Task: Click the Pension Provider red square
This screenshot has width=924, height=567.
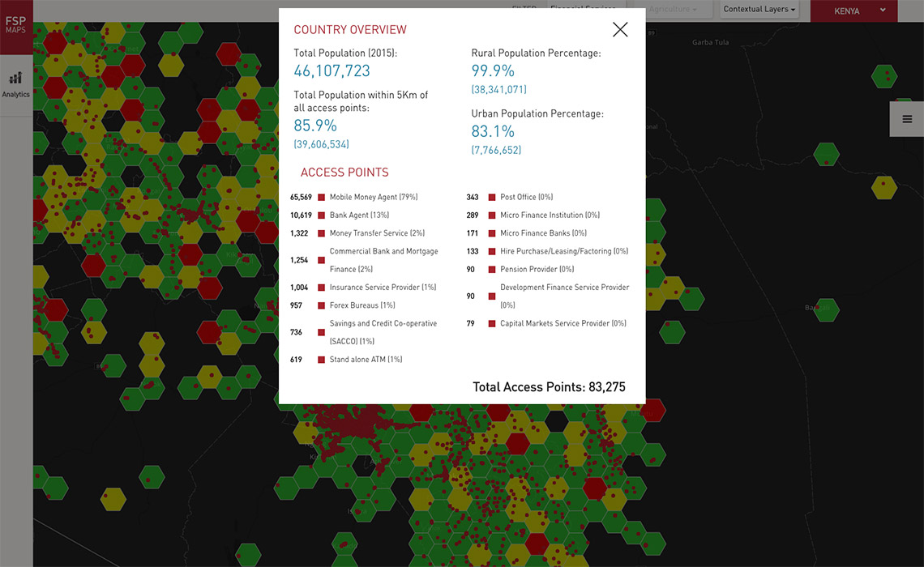Action: [492, 269]
